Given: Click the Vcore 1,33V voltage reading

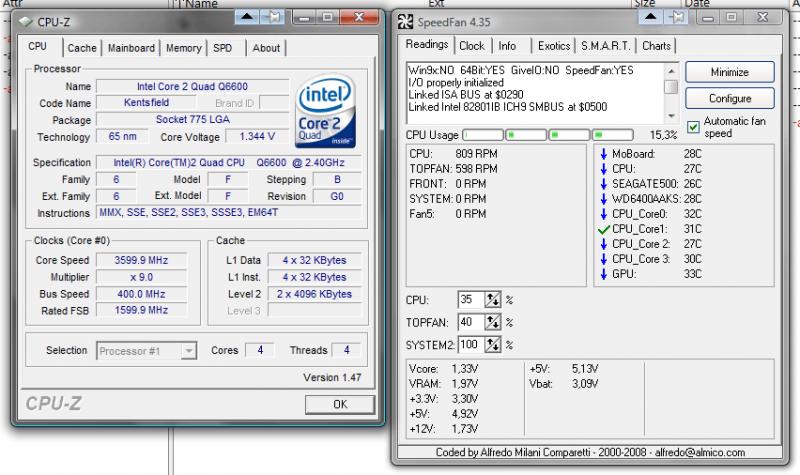Looking at the screenshot, I should point(443,368).
